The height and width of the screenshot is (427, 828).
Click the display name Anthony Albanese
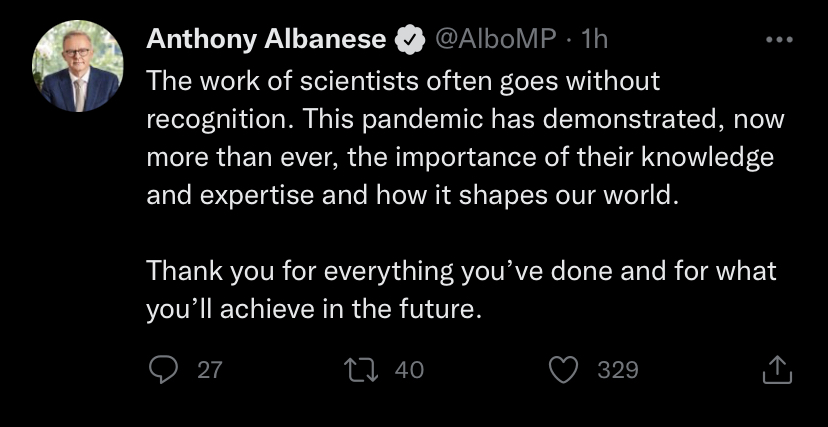(266, 40)
